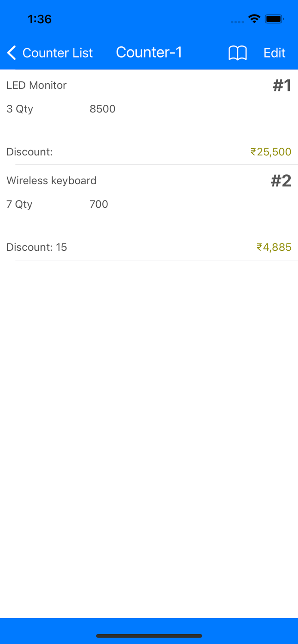The image size is (298, 644).
Task: Select the Wireless keyboard entry
Action: pos(52,181)
